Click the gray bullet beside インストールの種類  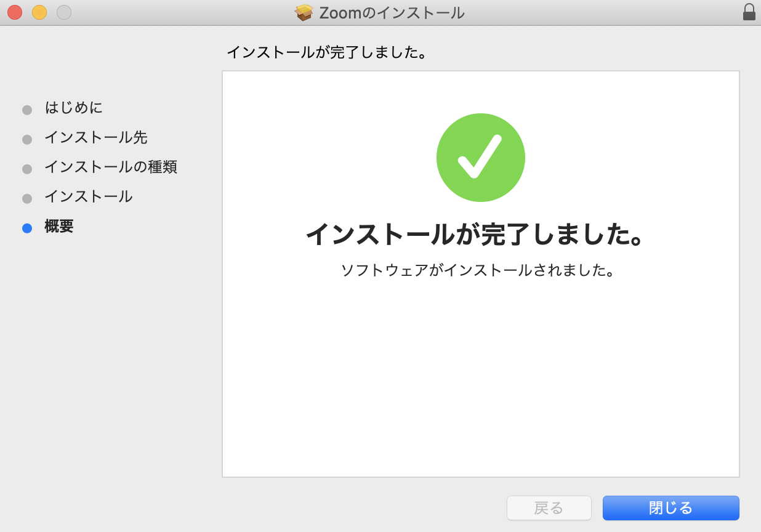pos(27,169)
